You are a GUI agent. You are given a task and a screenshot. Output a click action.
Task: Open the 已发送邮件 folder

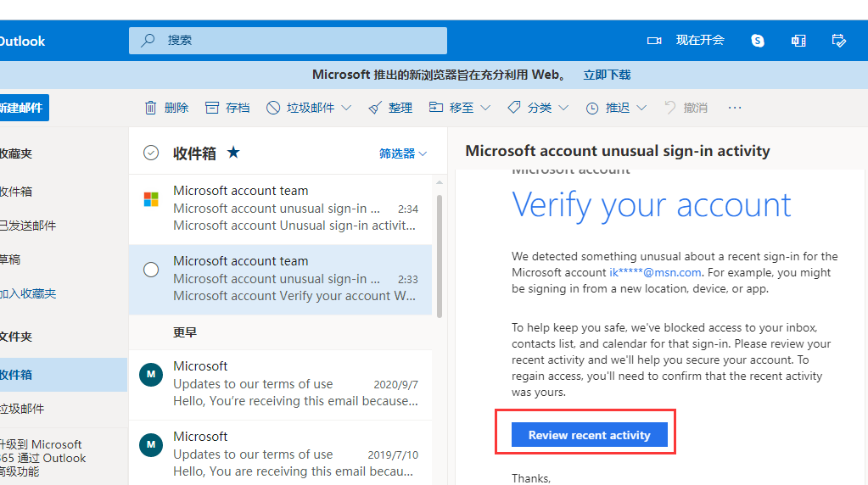coord(28,226)
